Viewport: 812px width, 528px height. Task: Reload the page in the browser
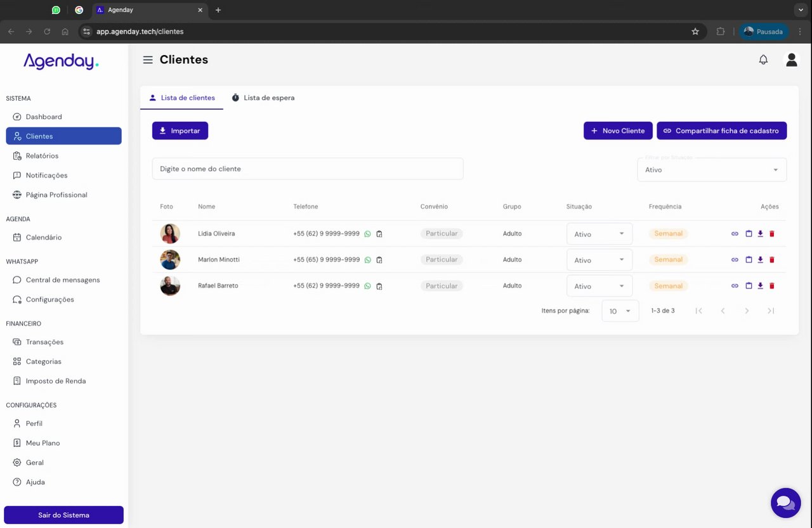(47, 31)
